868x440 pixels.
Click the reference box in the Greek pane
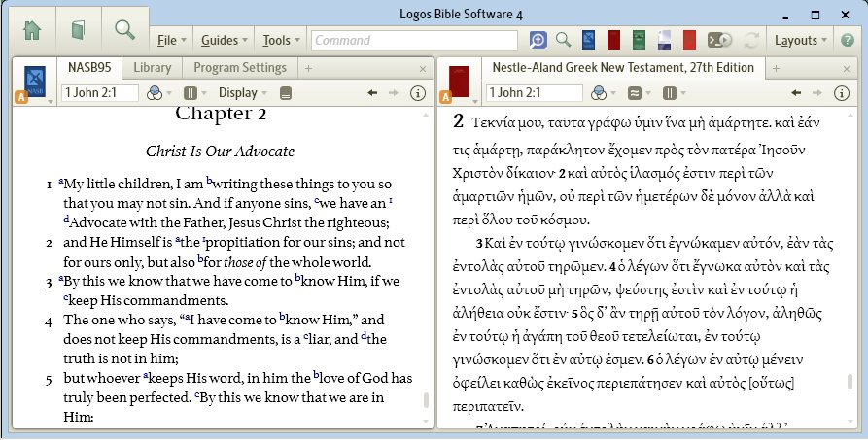coord(534,92)
